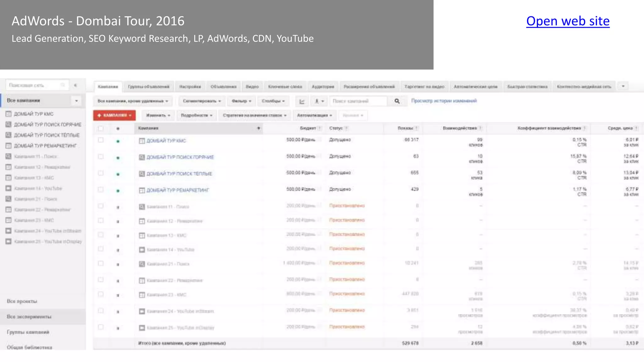Open the Столбцы dropdown
This screenshot has width=644, height=362.
273,101
